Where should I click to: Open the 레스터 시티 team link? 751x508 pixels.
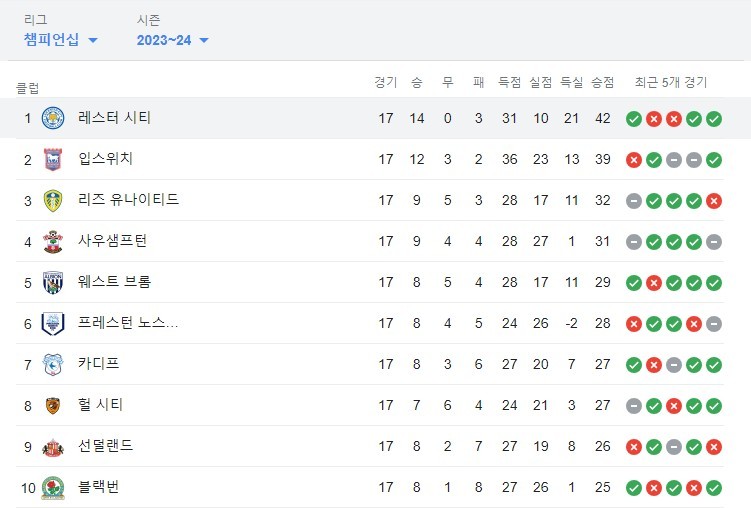(x=114, y=118)
